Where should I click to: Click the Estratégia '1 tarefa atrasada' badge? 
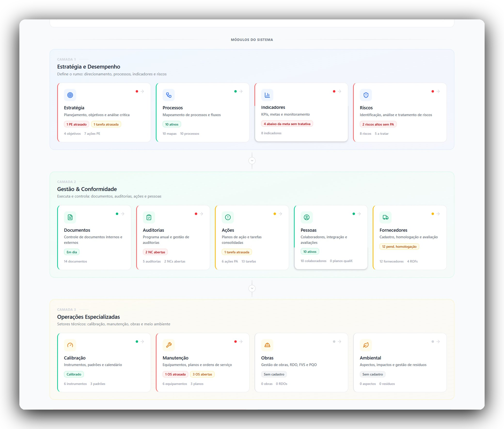click(x=106, y=124)
